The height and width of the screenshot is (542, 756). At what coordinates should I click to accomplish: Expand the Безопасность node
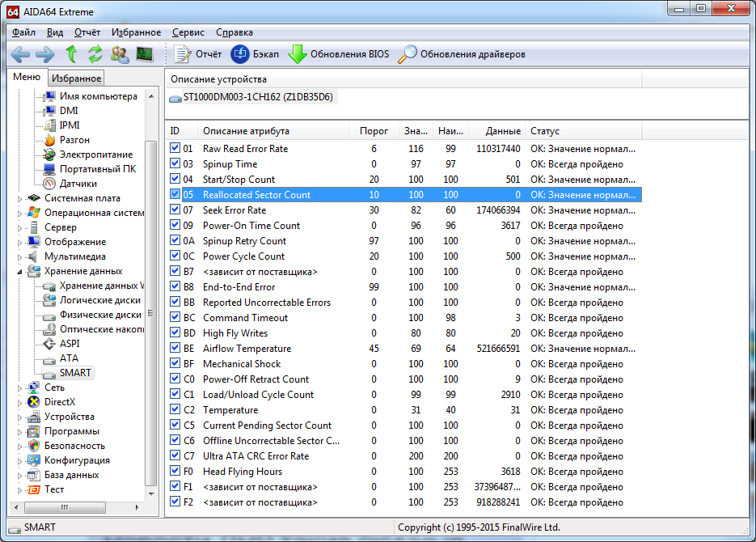coord(19,447)
